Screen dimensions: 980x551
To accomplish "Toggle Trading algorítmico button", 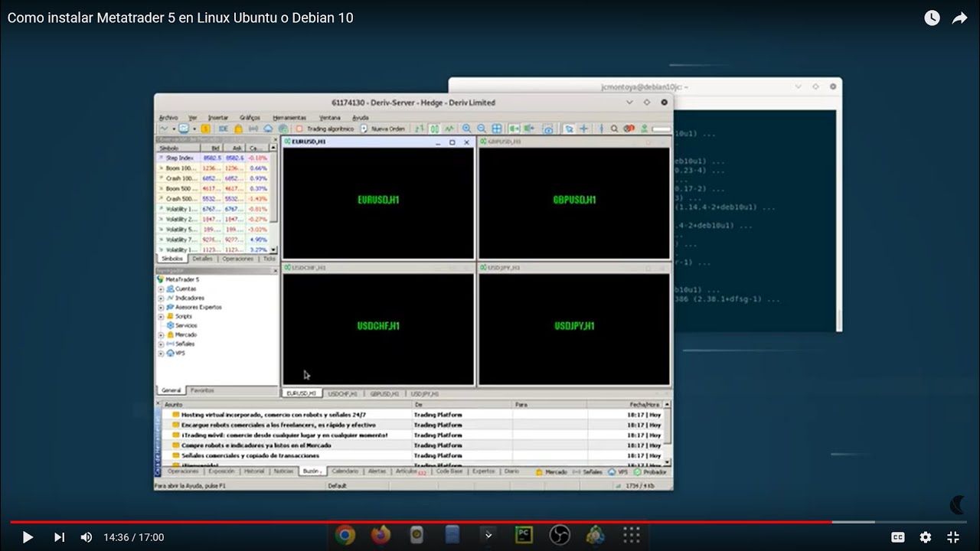I will pyautogui.click(x=325, y=129).
